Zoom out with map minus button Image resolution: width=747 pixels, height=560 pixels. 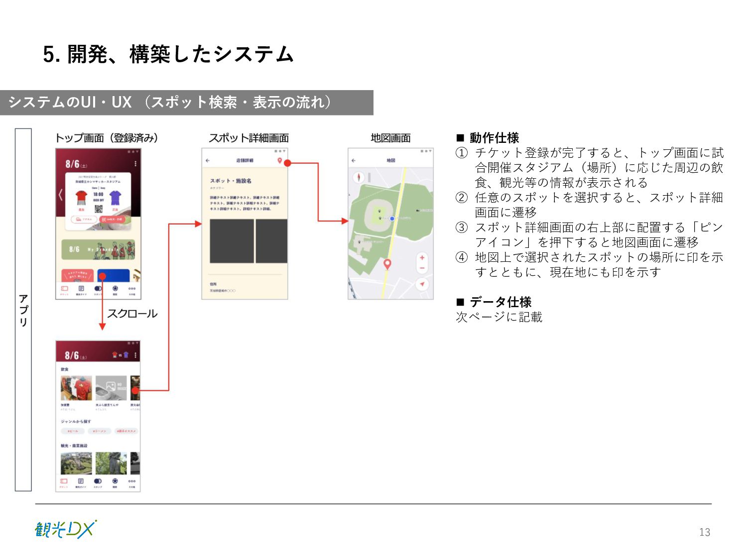click(x=422, y=269)
